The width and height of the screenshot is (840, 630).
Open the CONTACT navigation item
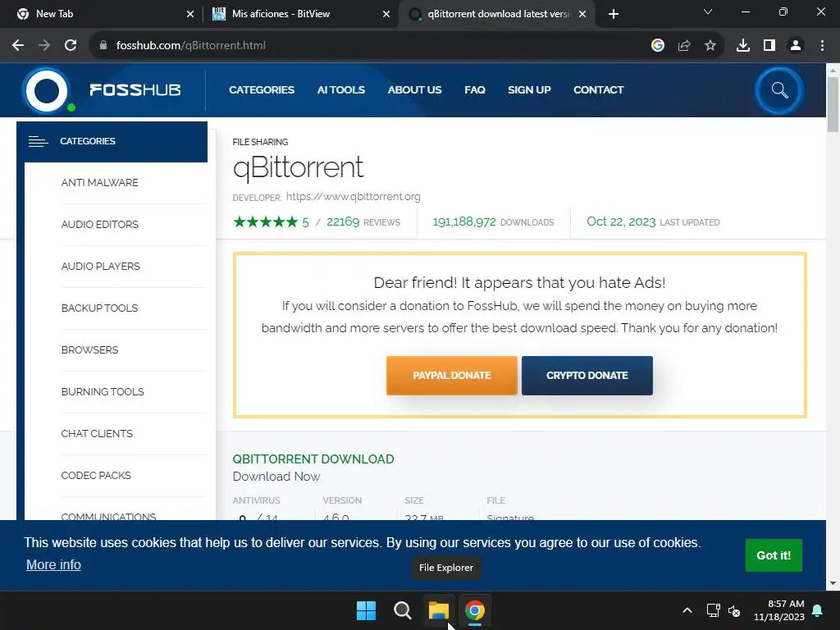598,90
